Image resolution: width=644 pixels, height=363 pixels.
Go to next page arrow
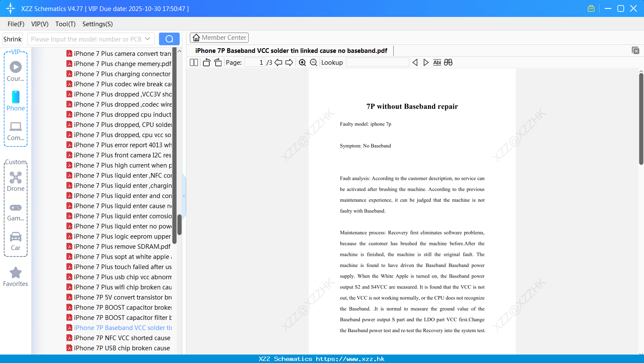click(x=289, y=63)
